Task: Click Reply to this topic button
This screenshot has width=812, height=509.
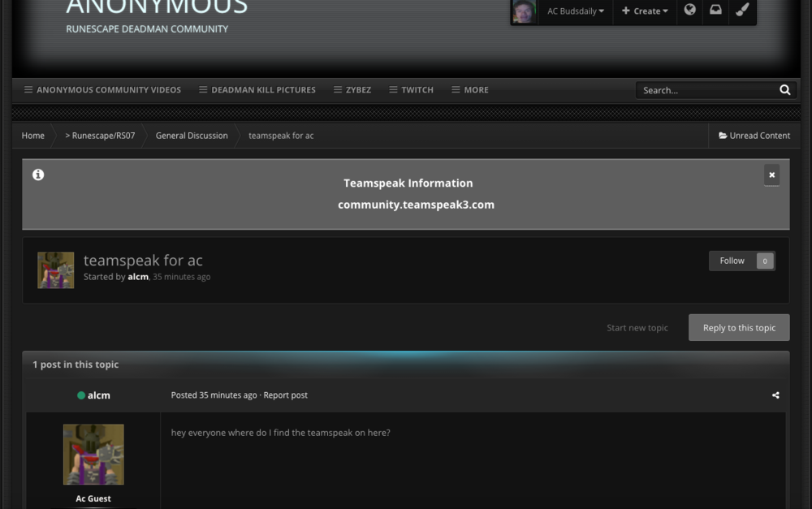Action: [x=739, y=328]
